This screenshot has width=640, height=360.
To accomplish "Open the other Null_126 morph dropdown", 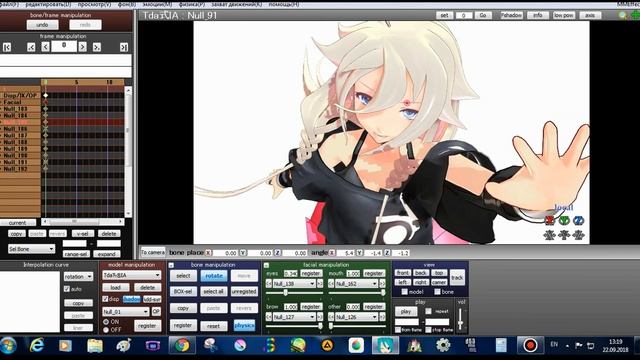I will 356,317.
